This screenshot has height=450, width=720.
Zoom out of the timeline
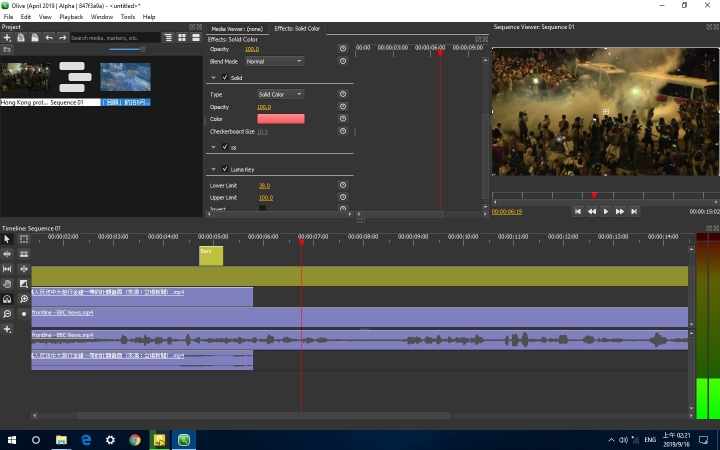coord(7,314)
